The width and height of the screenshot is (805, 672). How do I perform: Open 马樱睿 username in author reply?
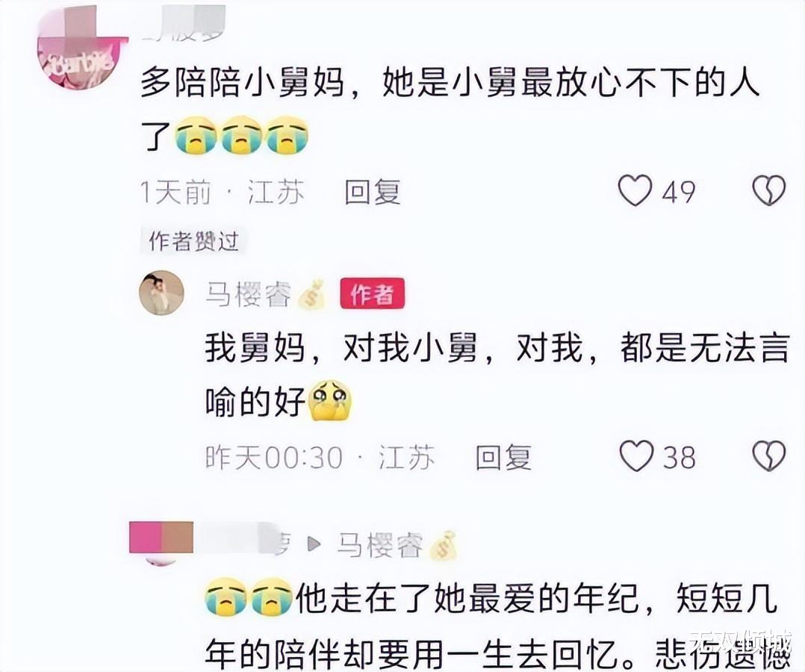pyautogui.click(x=248, y=295)
